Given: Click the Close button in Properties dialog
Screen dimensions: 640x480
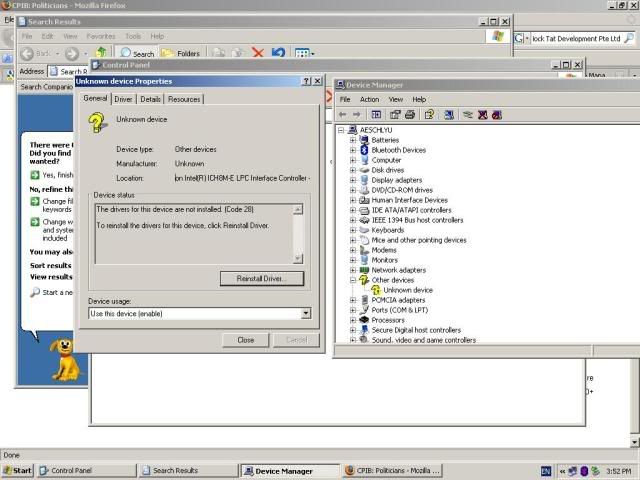Looking at the screenshot, I should tap(246, 340).
